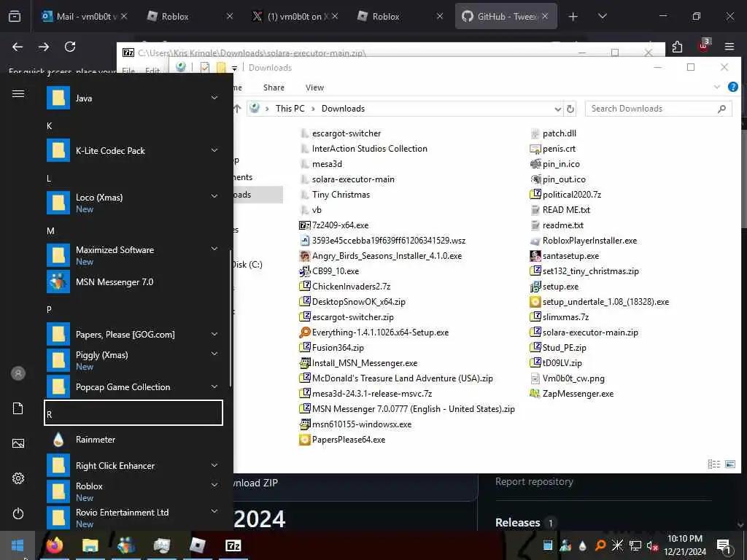Click Downloads breadcrumb in address bar
Viewport: 747px width, 560px height.
pyautogui.click(x=343, y=109)
